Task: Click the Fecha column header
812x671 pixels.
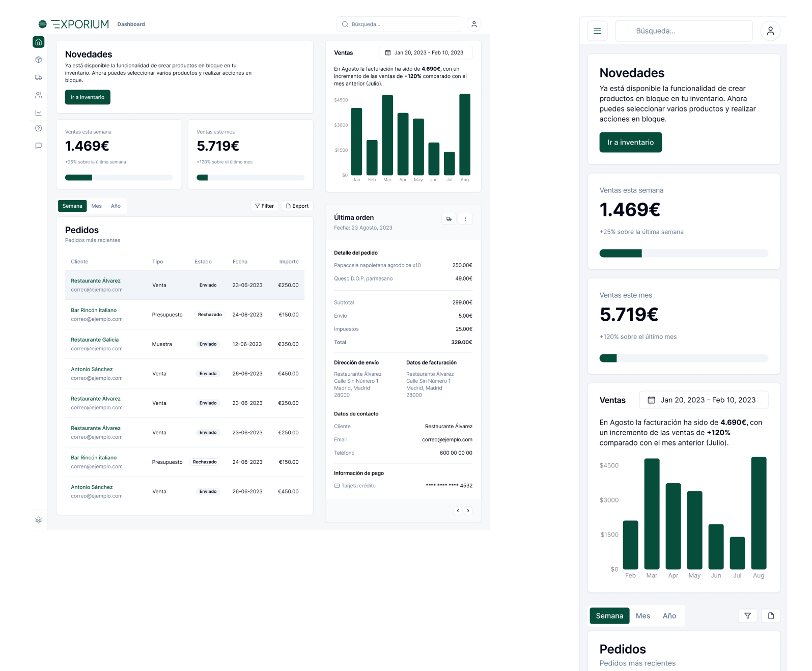Action: 240,262
